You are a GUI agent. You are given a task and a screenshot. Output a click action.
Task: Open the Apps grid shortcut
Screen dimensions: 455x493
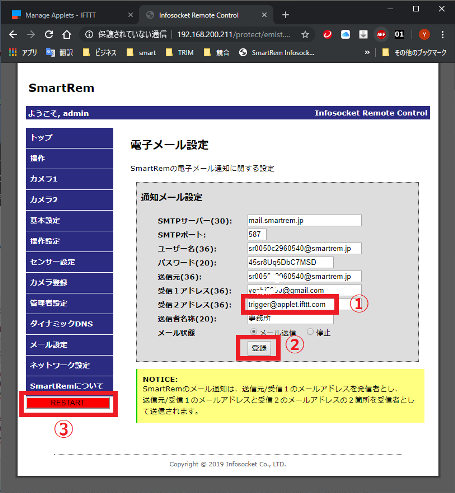click(23, 52)
